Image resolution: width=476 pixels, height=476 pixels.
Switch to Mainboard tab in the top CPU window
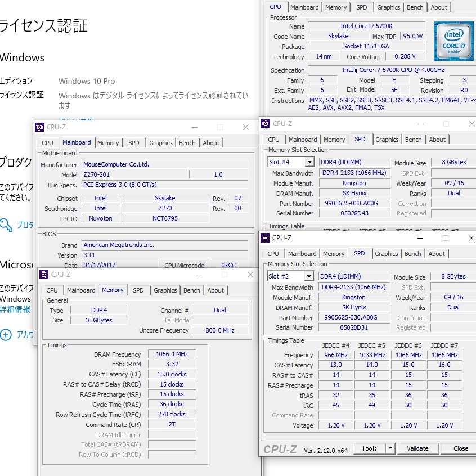pyautogui.click(x=304, y=7)
